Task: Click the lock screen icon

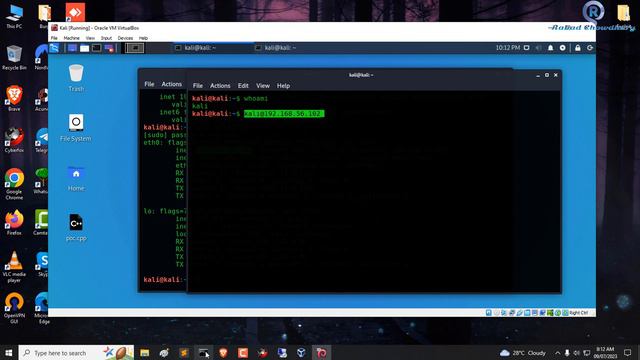Action: [578, 48]
